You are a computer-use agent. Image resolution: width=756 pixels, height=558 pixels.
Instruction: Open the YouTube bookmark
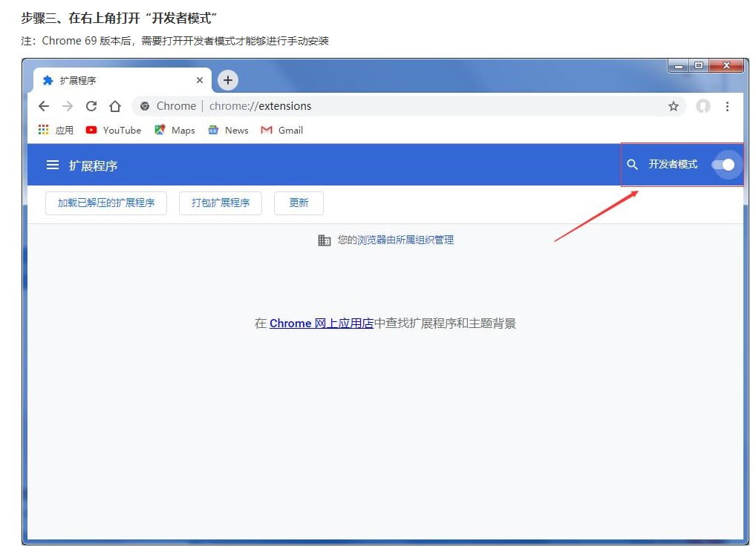tap(114, 130)
